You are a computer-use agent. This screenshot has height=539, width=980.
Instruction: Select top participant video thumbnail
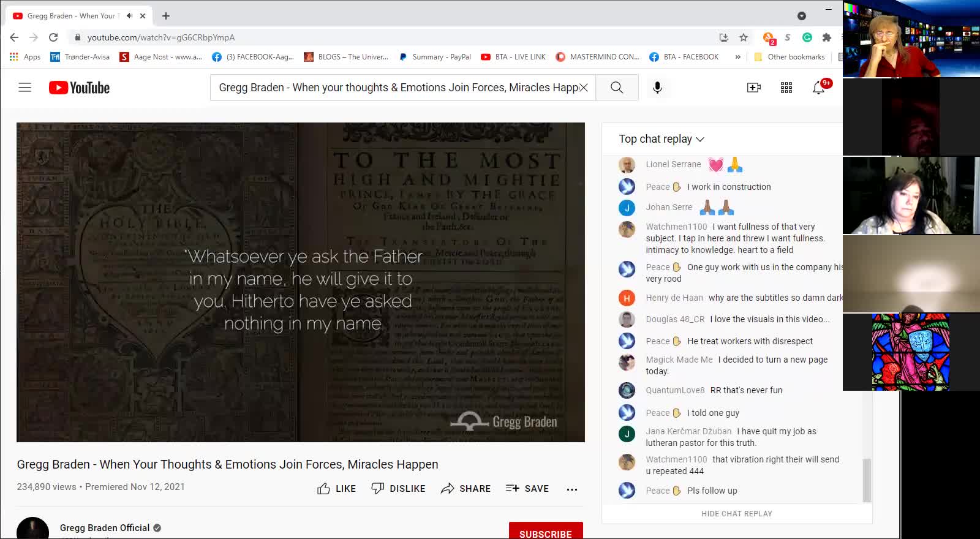coord(911,39)
